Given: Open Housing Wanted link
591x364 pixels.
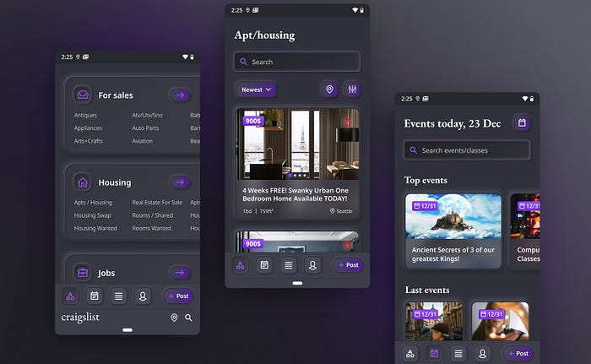Looking at the screenshot, I should point(95,228).
